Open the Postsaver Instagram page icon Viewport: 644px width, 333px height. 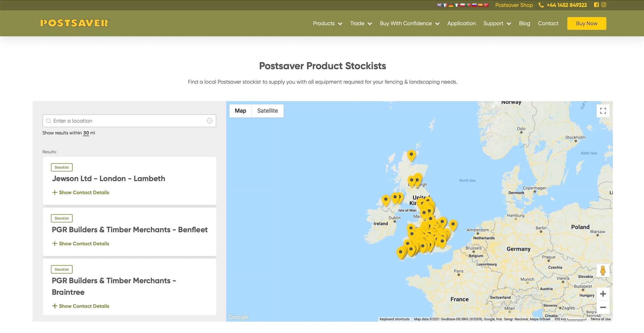click(604, 5)
